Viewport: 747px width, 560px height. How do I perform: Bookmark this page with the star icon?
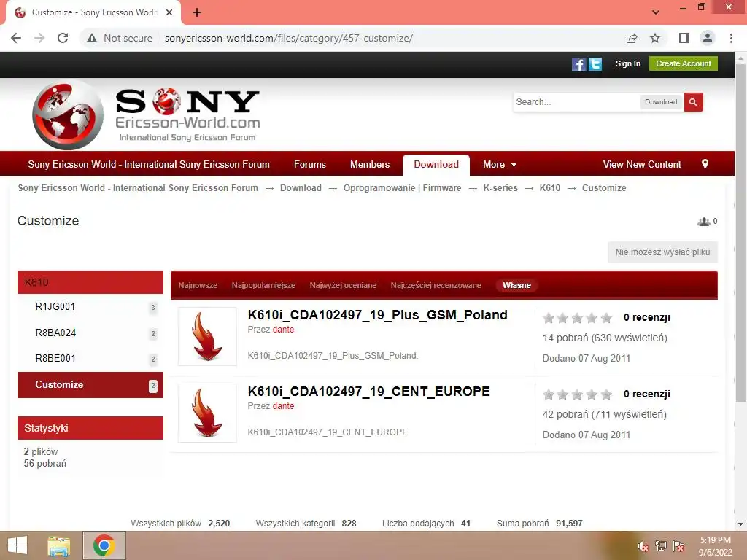pos(655,38)
